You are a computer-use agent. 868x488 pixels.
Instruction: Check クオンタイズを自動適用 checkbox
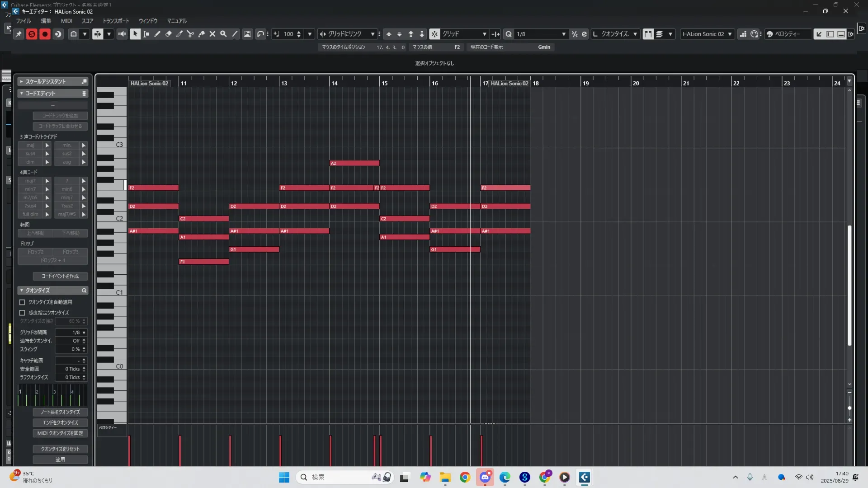22,302
